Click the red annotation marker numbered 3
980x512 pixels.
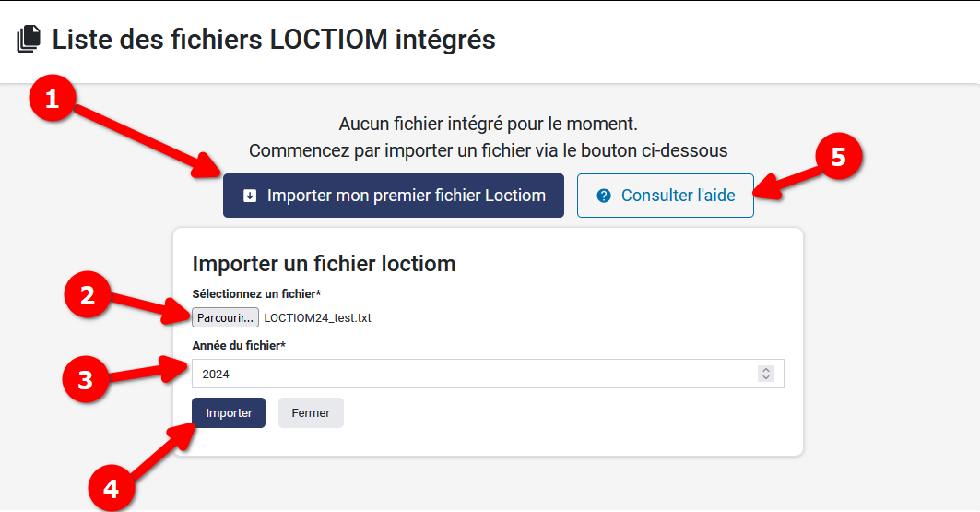(x=86, y=379)
